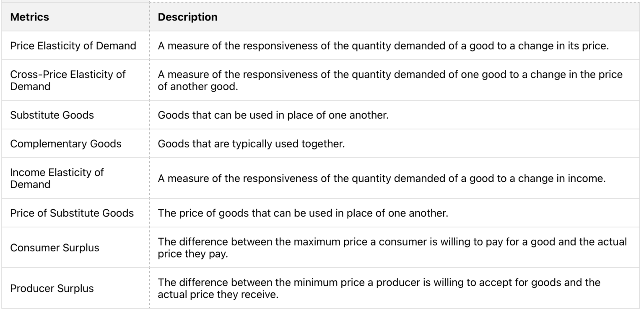Click the Metrics column header
644x310 pixels.
(x=29, y=17)
